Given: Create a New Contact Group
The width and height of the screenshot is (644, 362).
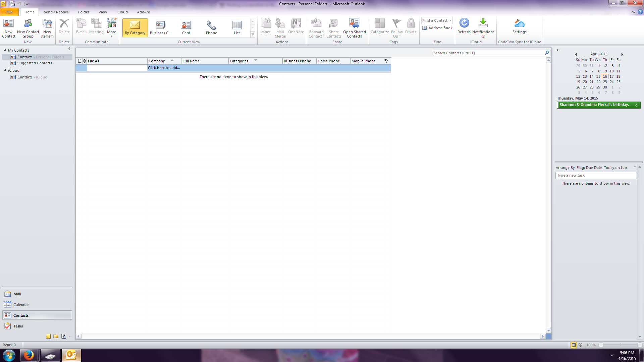Looking at the screenshot, I should coord(28,28).
